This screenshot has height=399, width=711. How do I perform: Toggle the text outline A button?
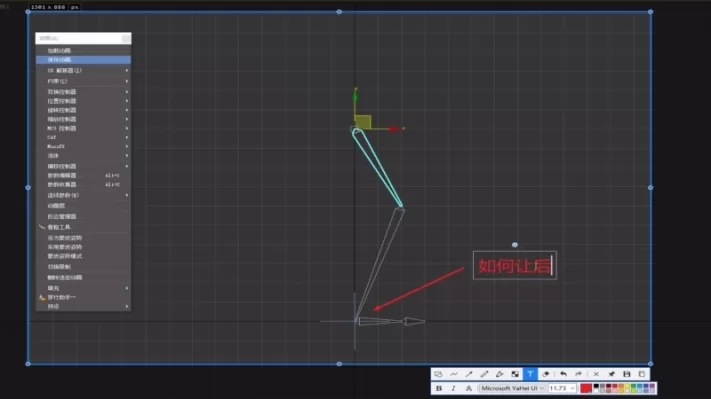[x=468, y=388]
